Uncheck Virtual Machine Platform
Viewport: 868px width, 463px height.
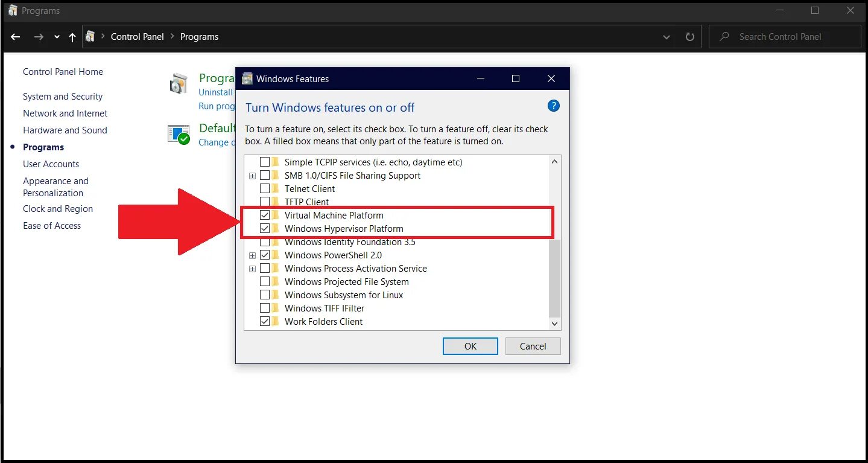(265, 216)
